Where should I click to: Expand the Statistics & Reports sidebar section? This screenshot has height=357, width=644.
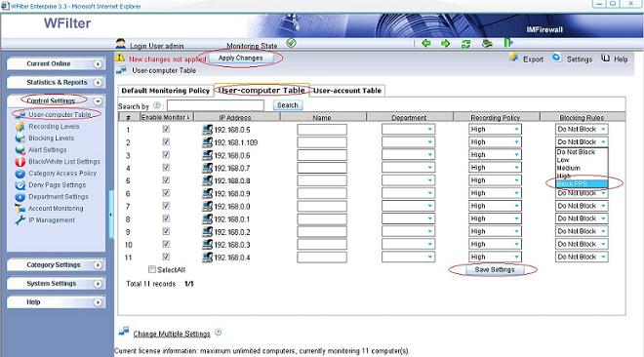click(56, 83)
